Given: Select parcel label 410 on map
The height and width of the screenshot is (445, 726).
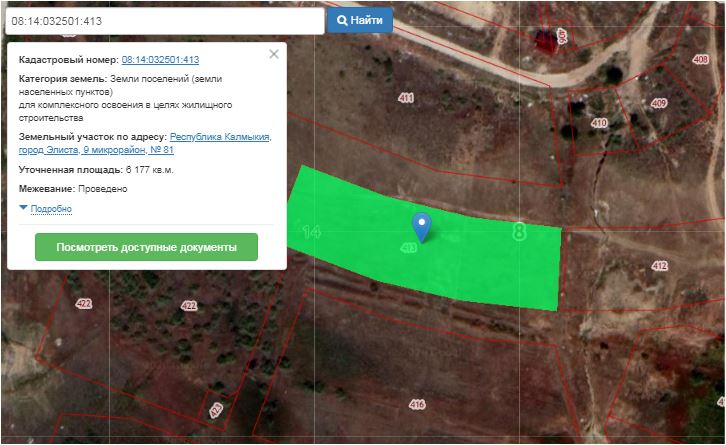Looking at the screenshot, I should click(599, 123).
